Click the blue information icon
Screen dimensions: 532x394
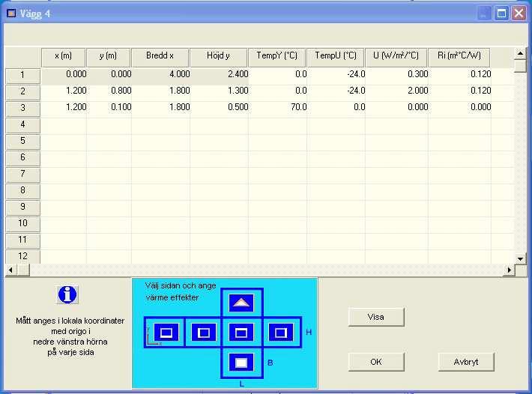pyautogui.click(x=67, y=294)
